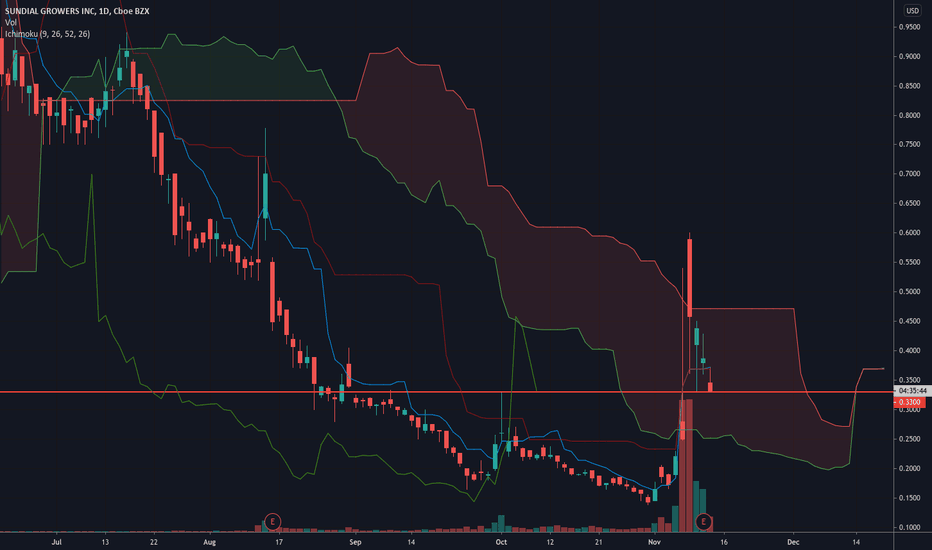Open the USD currency selector
Image resolution: width=932 pixels, height=550 pixels.
click(912, 11)
